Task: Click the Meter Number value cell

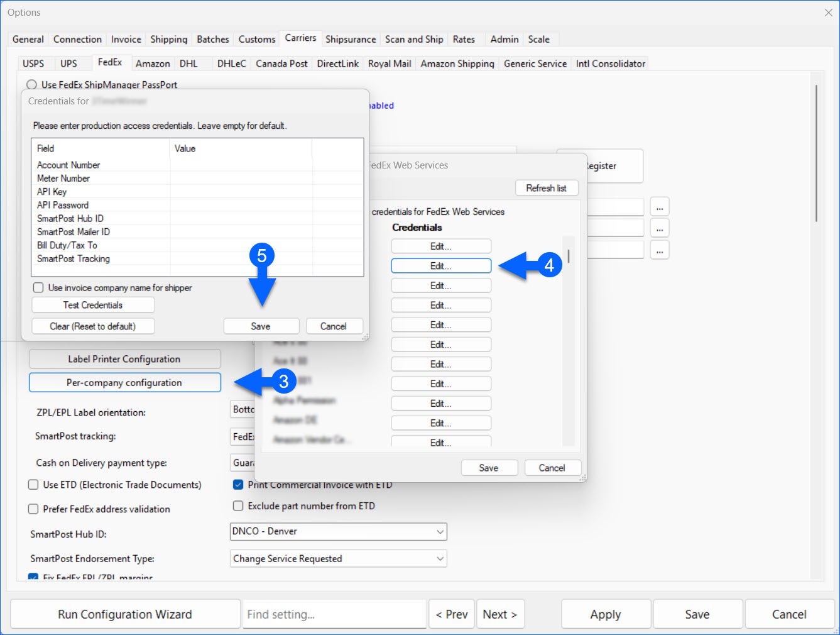Action: pyautogui.click(x=241, y=179)
